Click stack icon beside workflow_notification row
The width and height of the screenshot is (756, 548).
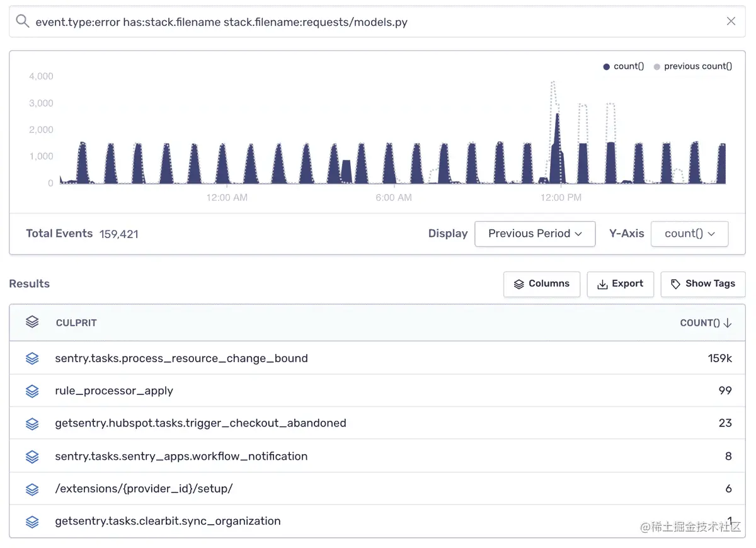click(32, 457)
